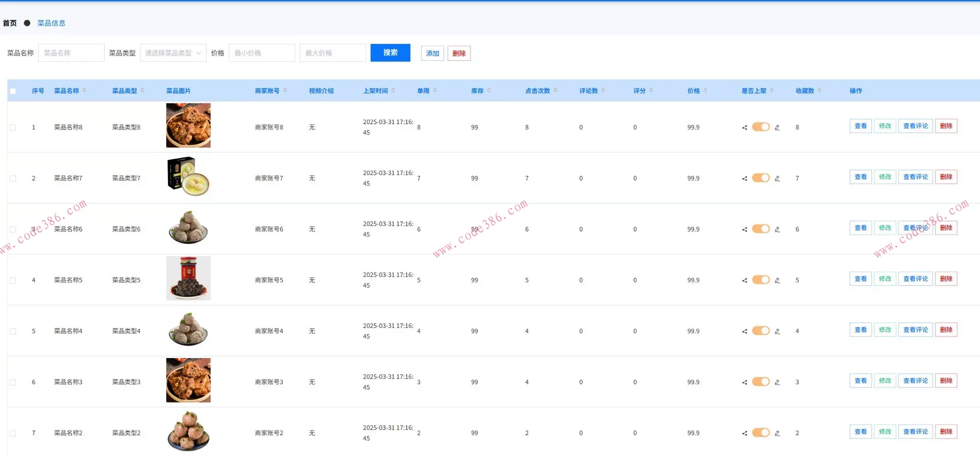The image size is (980, 456).
Task: Switch off the 是否上架 toggle for 菜品名称2
Action: click(x=761, y=433)
